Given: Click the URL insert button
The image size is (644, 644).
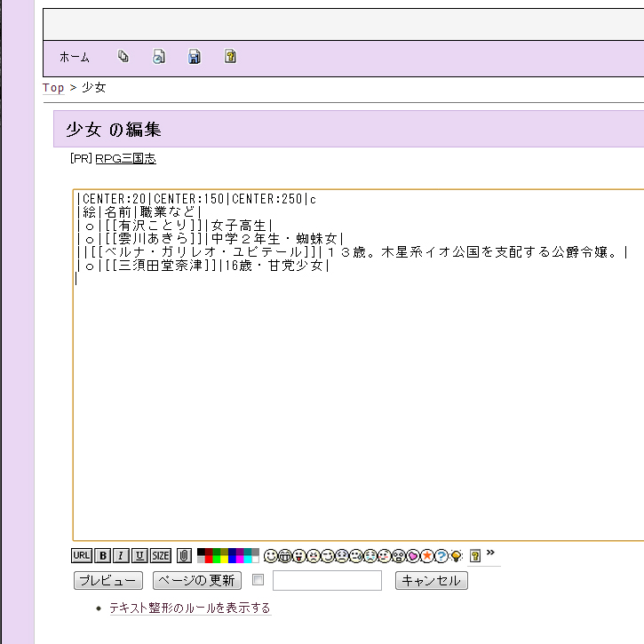Looking at the screenshot, I should (81, 556).
